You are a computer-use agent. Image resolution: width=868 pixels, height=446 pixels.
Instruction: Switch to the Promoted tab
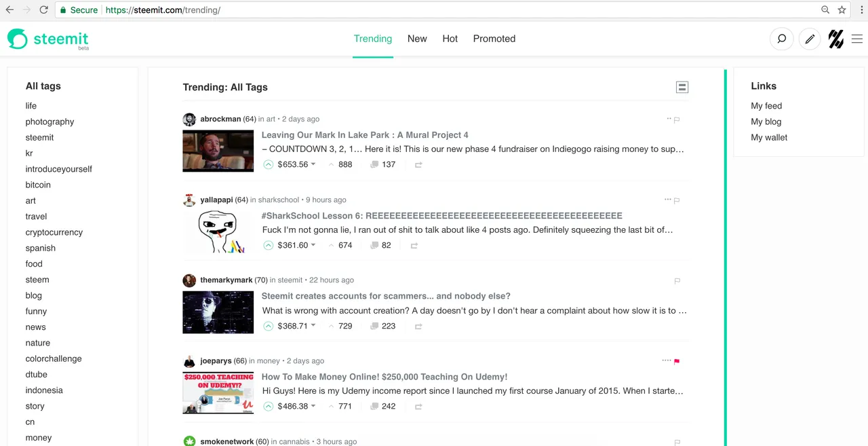point(494,39)
